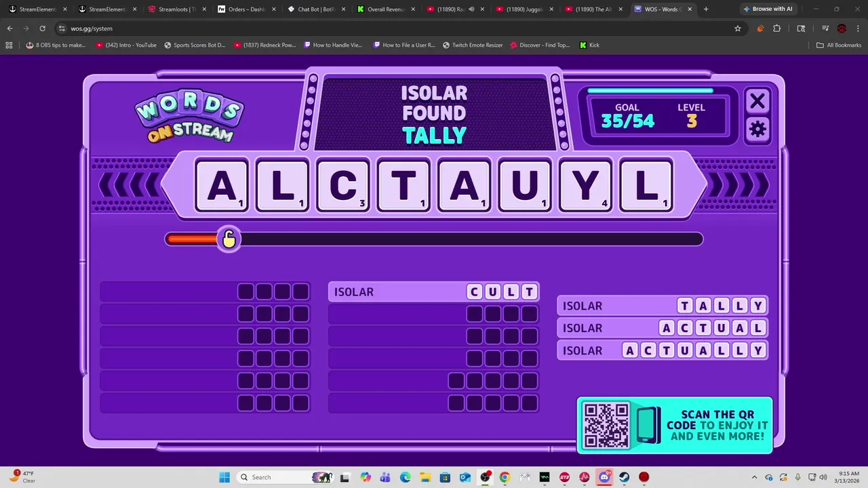The height and width of the screenshot is (488, 868).
Task: Open Discord from the taskbar
Action: [x=604, y=477]
